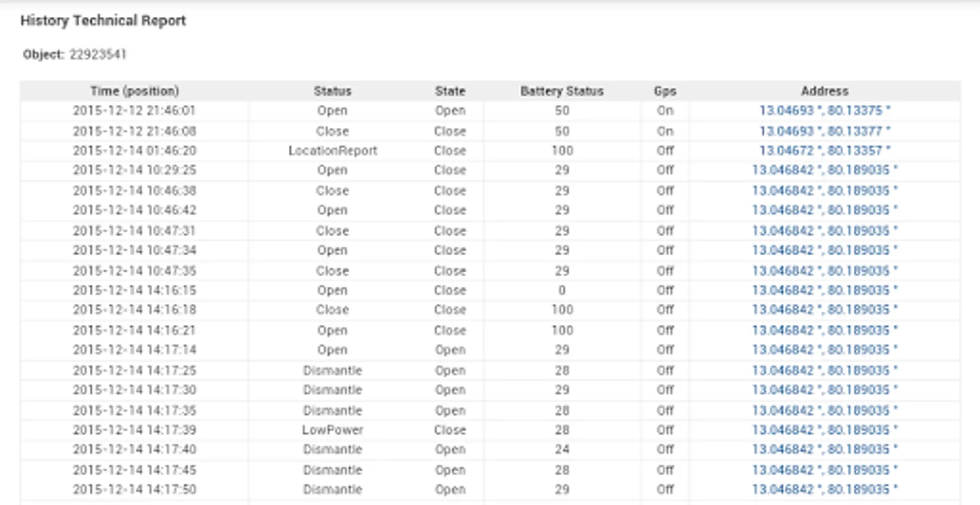The width and height of the screenshot is (980, 505).
Task: Click the Address column header
Action: (x=824, y=91)
